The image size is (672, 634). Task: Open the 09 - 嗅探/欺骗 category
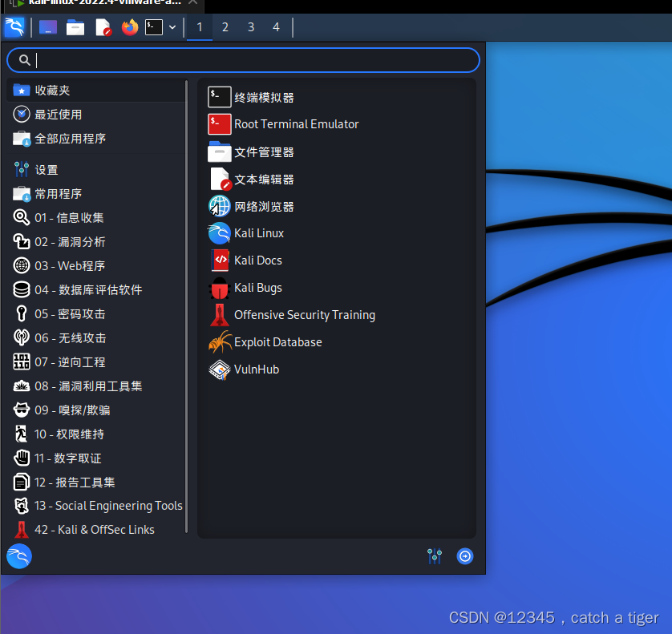pos(96,410)
